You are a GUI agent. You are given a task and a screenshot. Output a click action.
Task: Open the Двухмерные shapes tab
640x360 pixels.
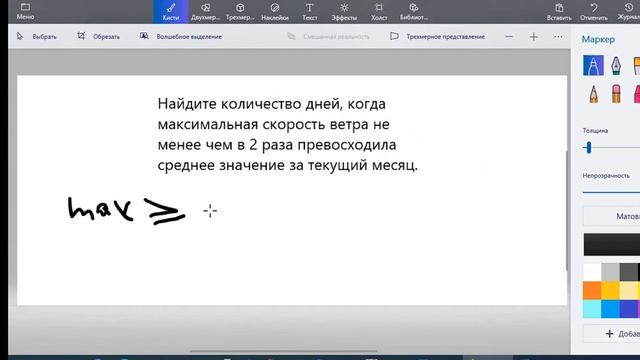205,11
